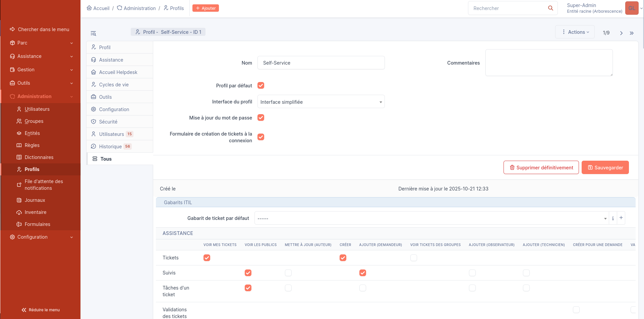Switch to the Historique tab

click(x=110, y=147)
